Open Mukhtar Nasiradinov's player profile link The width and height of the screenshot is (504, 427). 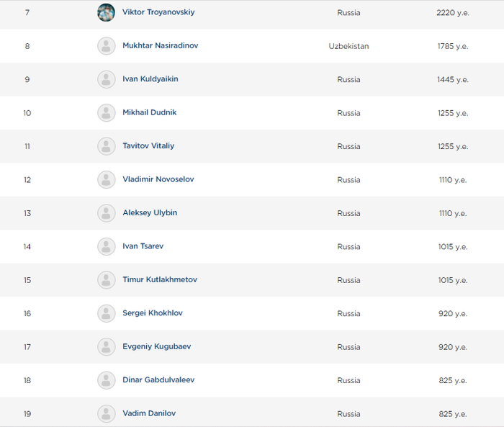point(160,45)
